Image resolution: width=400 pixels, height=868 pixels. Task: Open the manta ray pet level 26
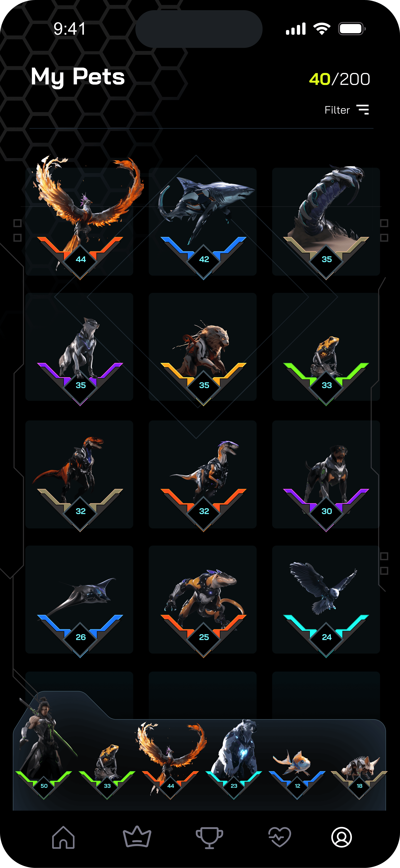[x=80, y=600]
